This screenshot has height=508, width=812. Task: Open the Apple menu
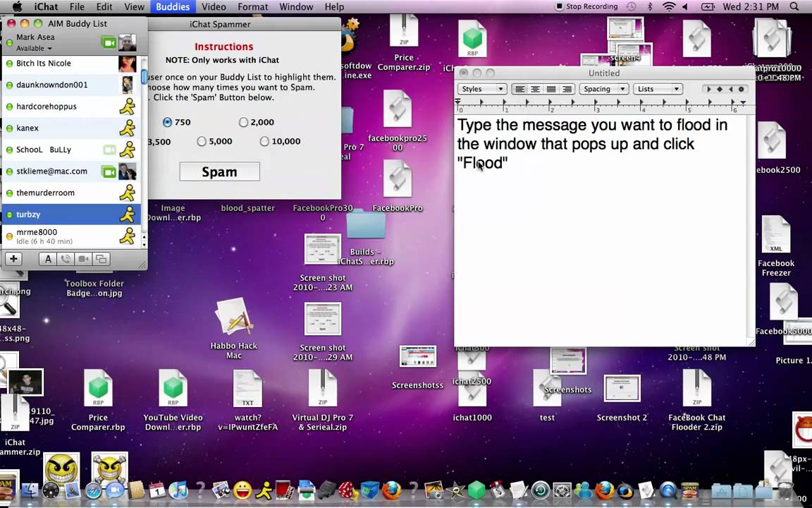(x=17, y=7)
